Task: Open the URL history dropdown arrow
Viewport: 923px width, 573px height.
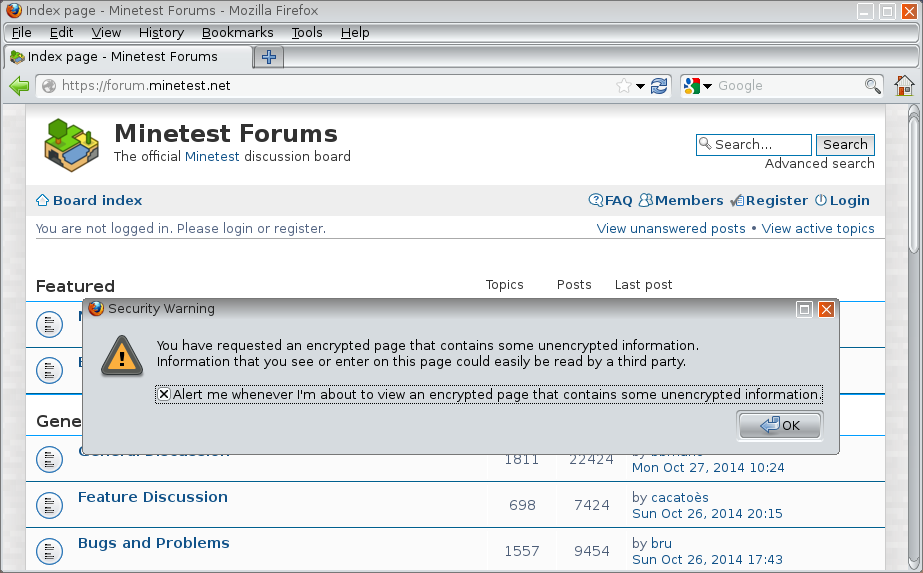Action: [x=640, y=87]
